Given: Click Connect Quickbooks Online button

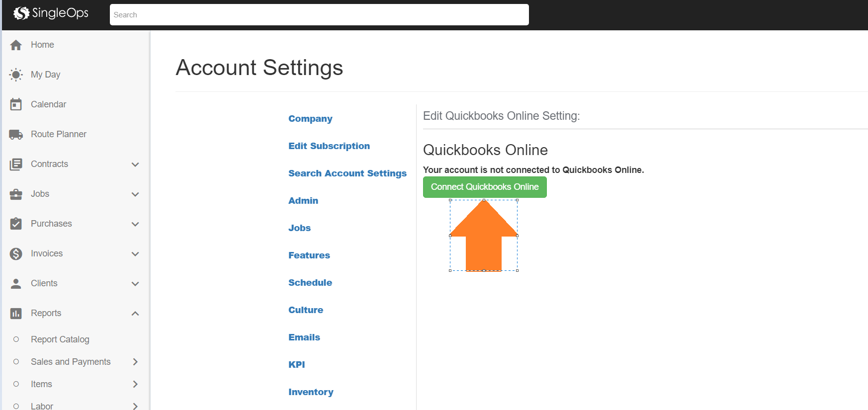Looking at the screenshot, I should click(x=485, y=187).
